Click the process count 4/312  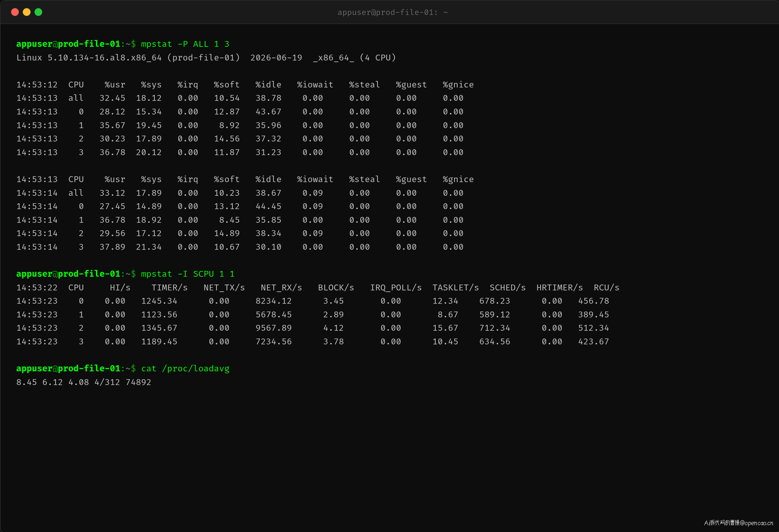point(107,382)
